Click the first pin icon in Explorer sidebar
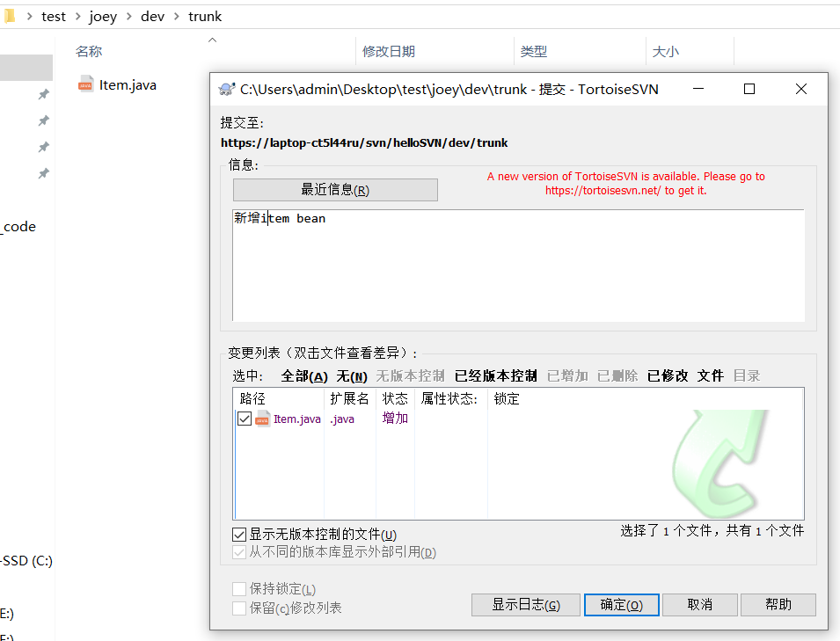This screenshot has height=641, width=840. [x=43, y=95]
